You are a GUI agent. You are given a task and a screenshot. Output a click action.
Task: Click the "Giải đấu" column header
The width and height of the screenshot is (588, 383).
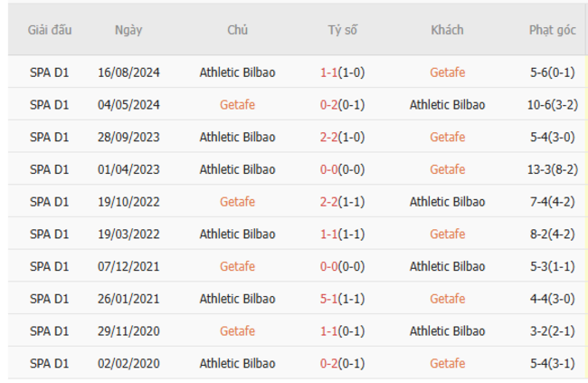coord(50,30)
